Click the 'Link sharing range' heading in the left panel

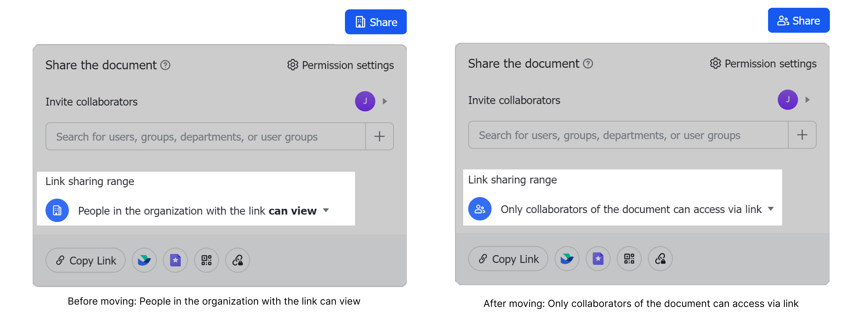(90, 182)
